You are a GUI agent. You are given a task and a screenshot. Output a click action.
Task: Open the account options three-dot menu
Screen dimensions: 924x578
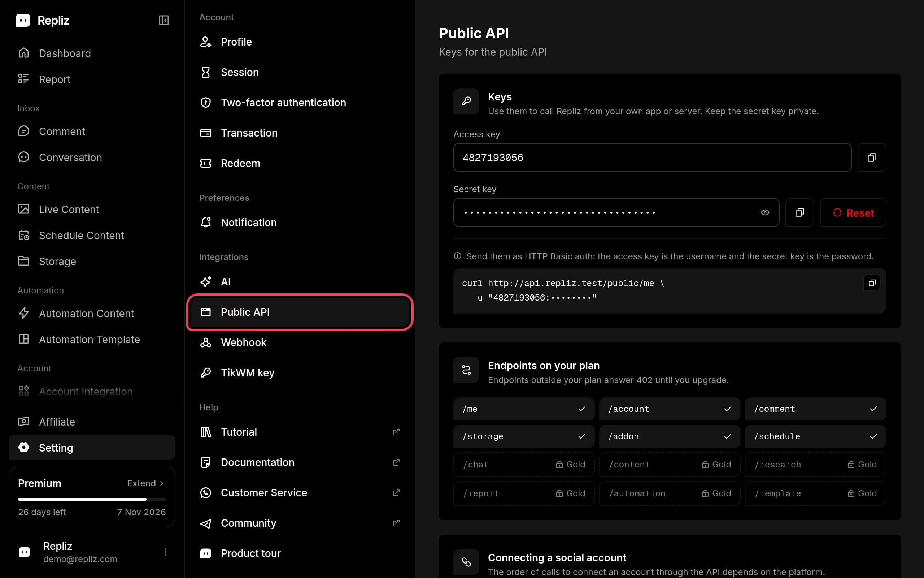165,552
